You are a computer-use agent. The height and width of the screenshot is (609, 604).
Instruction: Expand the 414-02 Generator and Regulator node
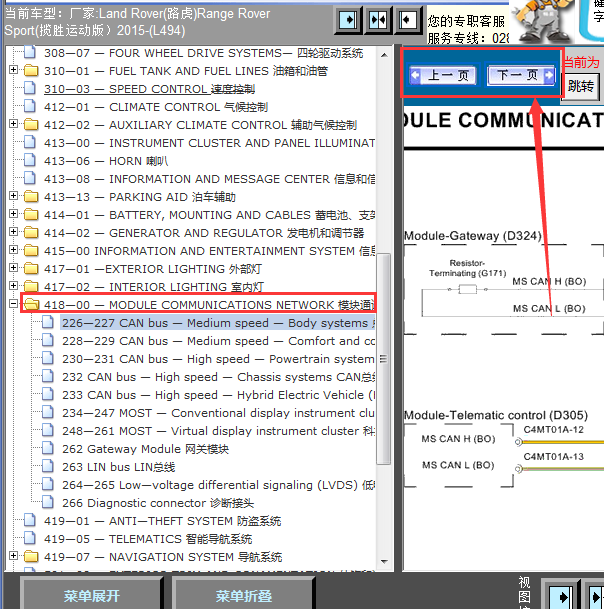click(x=13, y=232)
